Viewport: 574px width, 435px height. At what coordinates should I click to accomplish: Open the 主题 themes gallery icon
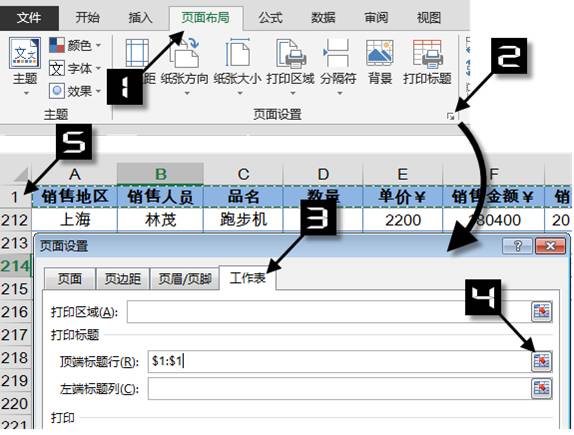pos(25,53)
